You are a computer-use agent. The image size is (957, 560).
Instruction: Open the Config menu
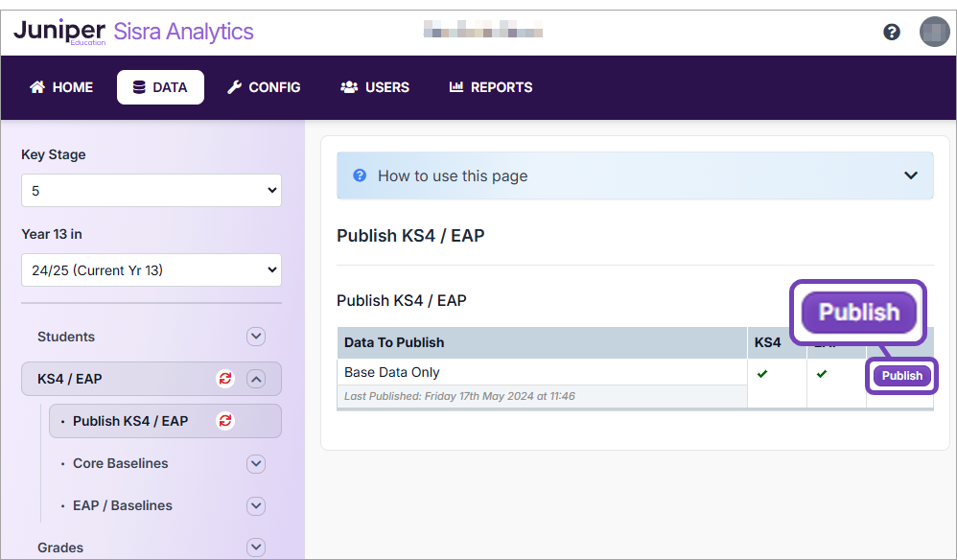click(x=264, y=87)
